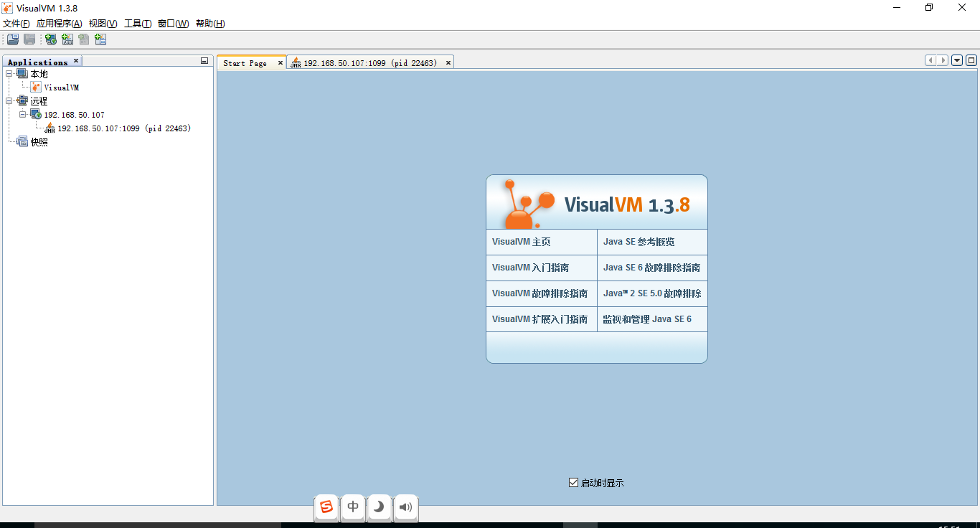Open the 视图(V) menu

[x=103, y=24]
